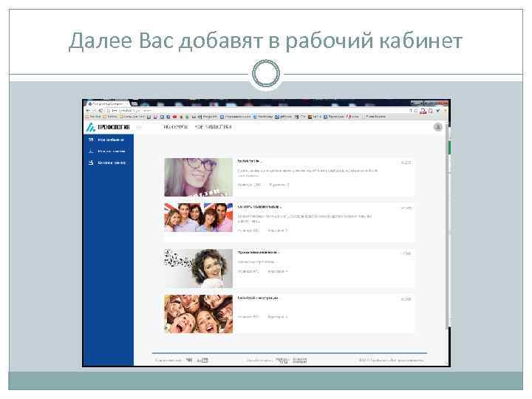
Task: Click the first sidebar item's icon
Action: point(91,140)
